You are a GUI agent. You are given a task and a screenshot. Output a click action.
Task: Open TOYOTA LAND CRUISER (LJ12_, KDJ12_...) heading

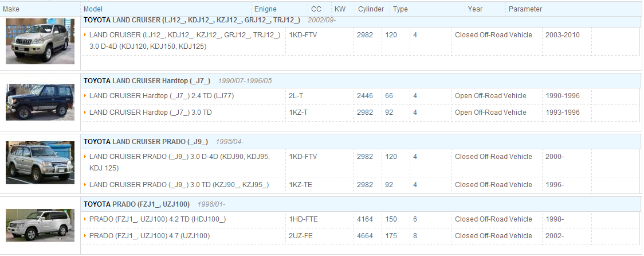coord(192,20)
